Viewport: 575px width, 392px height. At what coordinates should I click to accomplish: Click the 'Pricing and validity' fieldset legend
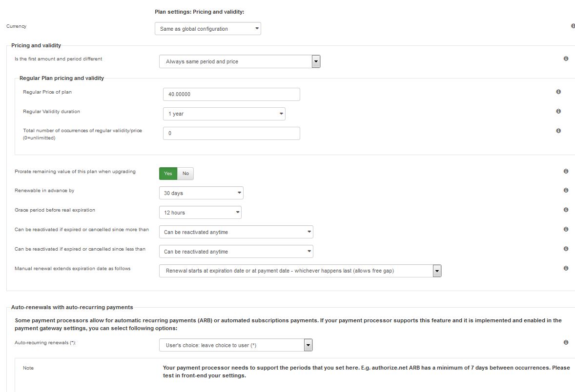point(36,45)
